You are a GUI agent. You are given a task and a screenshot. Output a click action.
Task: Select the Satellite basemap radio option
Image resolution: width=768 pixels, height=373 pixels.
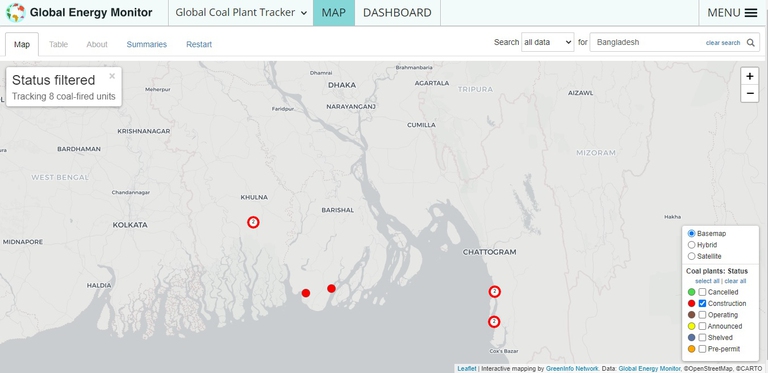[691, 256]
